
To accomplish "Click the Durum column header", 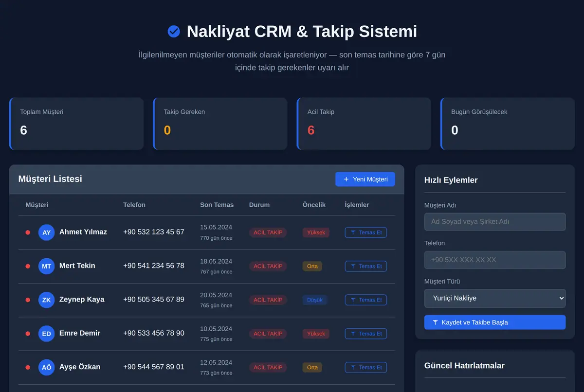I will [x=259, y=205].
